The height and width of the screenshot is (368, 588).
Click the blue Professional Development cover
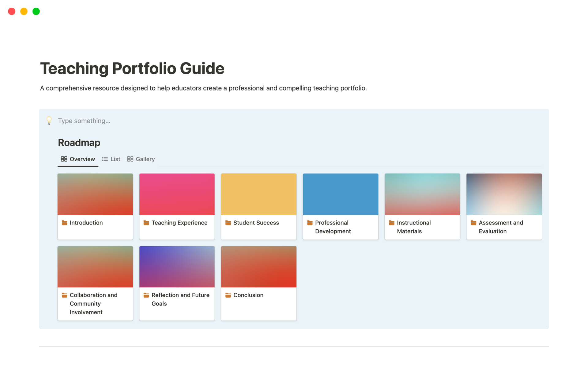point(340,194)
